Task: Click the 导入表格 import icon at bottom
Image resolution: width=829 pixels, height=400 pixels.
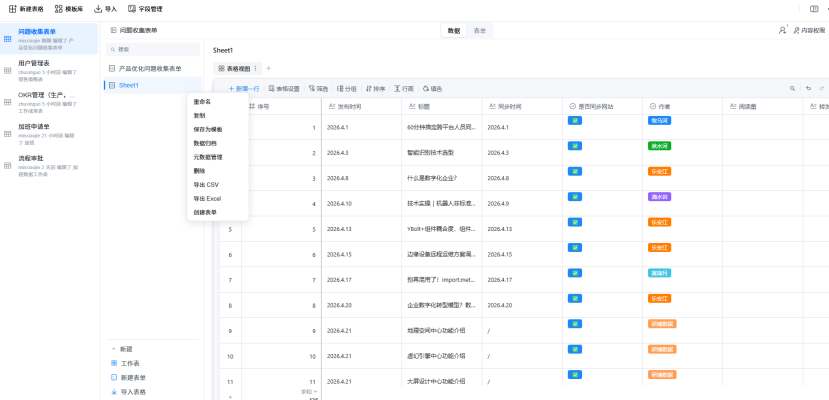Action: click(114, 392)
